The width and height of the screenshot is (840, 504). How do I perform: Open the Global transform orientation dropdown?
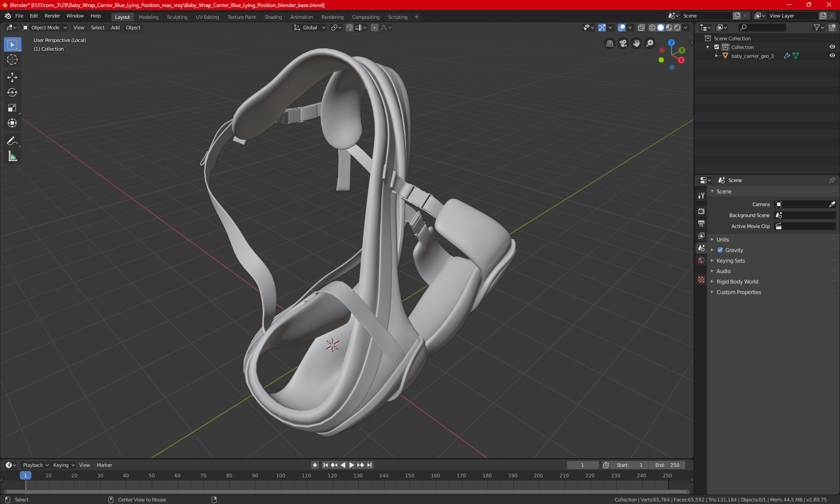[310, 28]
